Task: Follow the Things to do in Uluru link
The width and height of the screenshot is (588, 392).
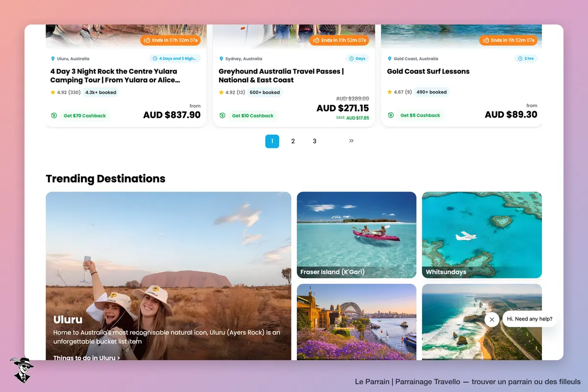Action: pyautogui.click(x=87, y=358)
